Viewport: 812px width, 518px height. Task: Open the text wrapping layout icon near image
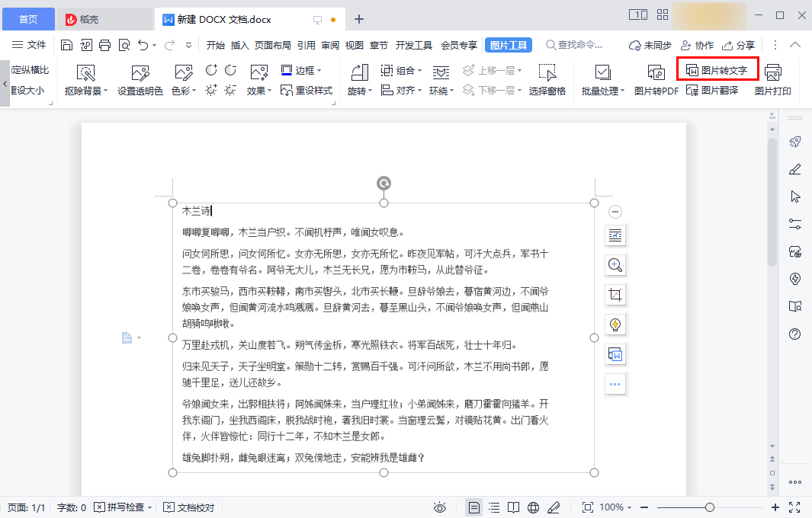[x=615, y=235]
